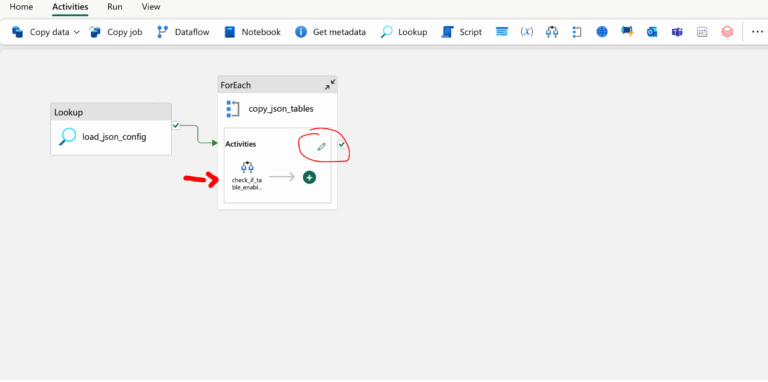Click the gray grid icon beside Teams
768x382 pixels.
tap(702, 32)
